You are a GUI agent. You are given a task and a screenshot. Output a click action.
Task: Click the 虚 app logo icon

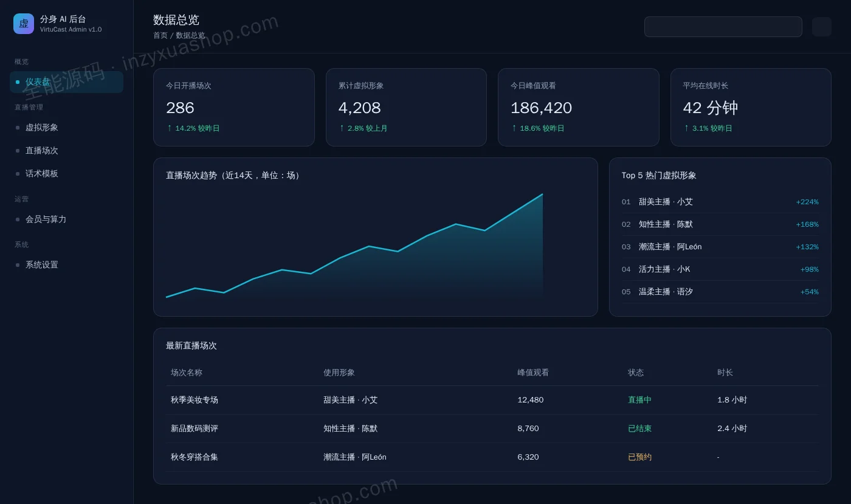coord(24,24)
